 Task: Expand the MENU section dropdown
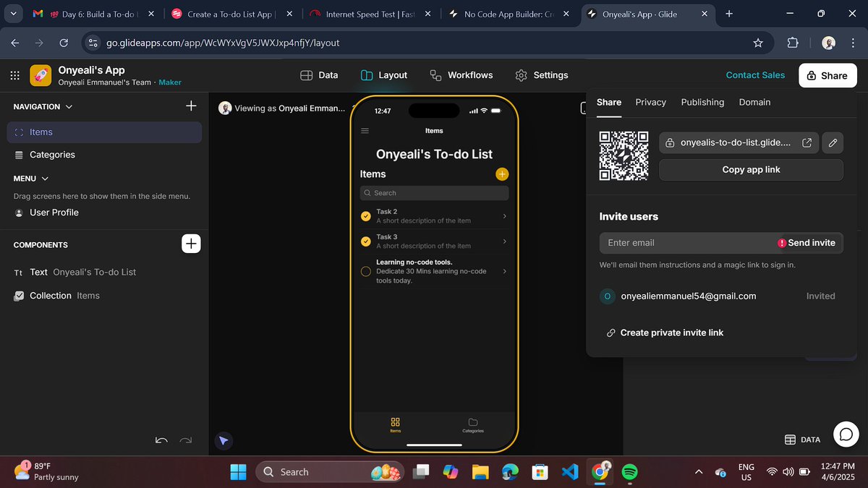pyautogui.click(x=46, y=179)
